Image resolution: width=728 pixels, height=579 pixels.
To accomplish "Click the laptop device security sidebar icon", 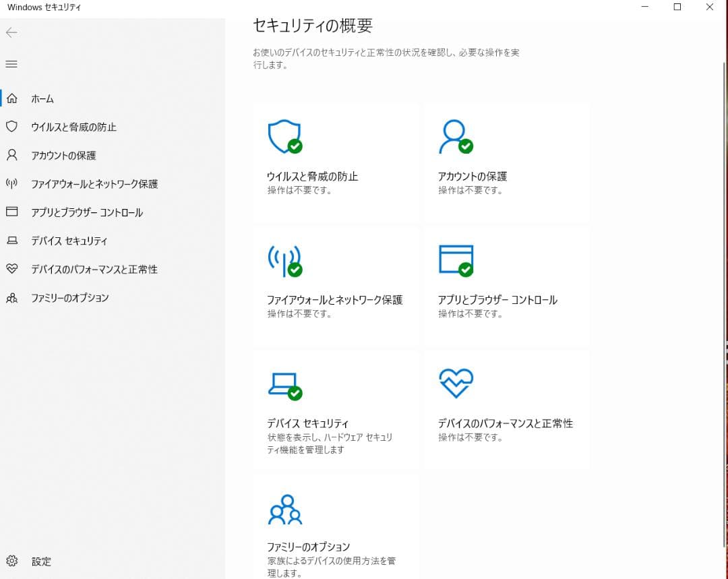I will (12, 240).
